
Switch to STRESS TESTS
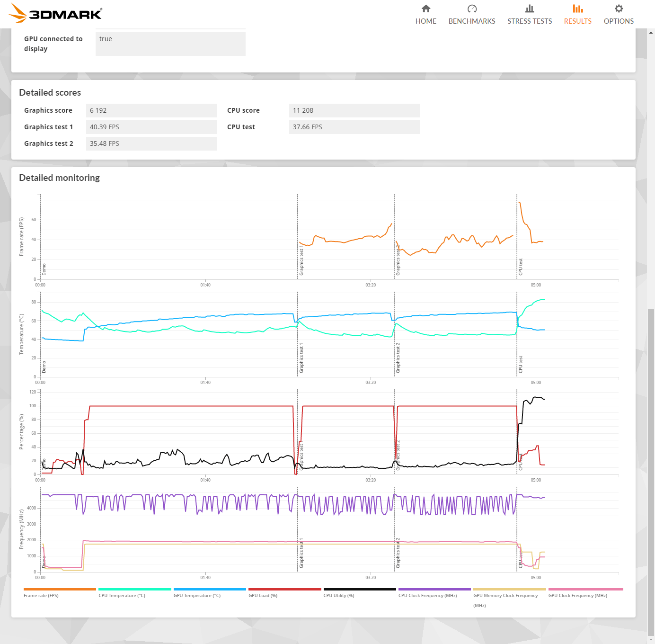coord(530,15)
